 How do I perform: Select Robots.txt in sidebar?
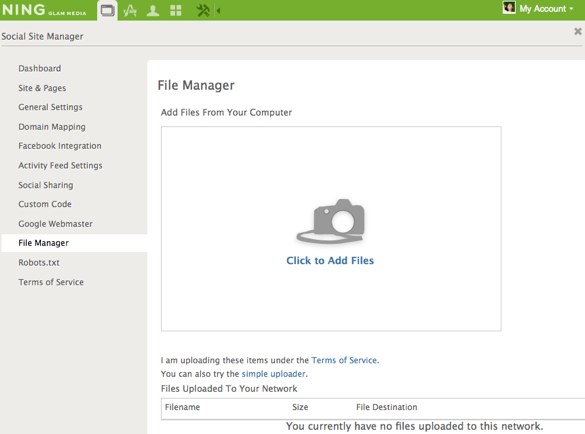point(39,263)
